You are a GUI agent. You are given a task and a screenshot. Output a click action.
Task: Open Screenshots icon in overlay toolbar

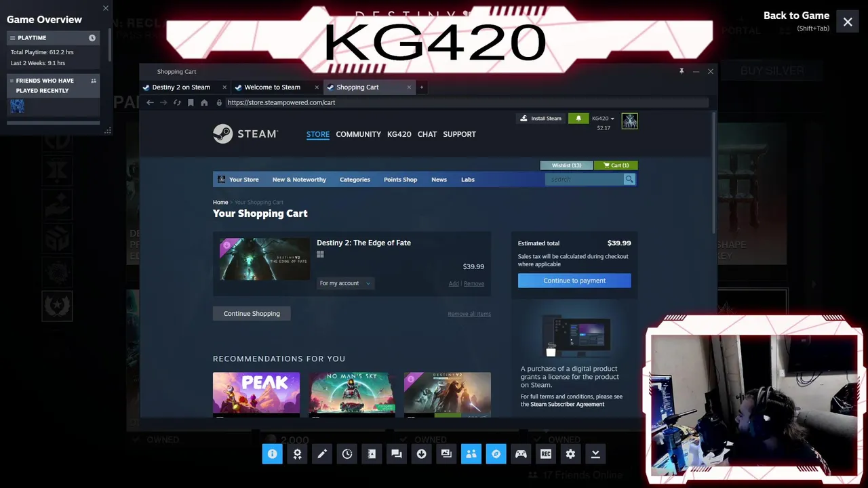click(446, 454)
